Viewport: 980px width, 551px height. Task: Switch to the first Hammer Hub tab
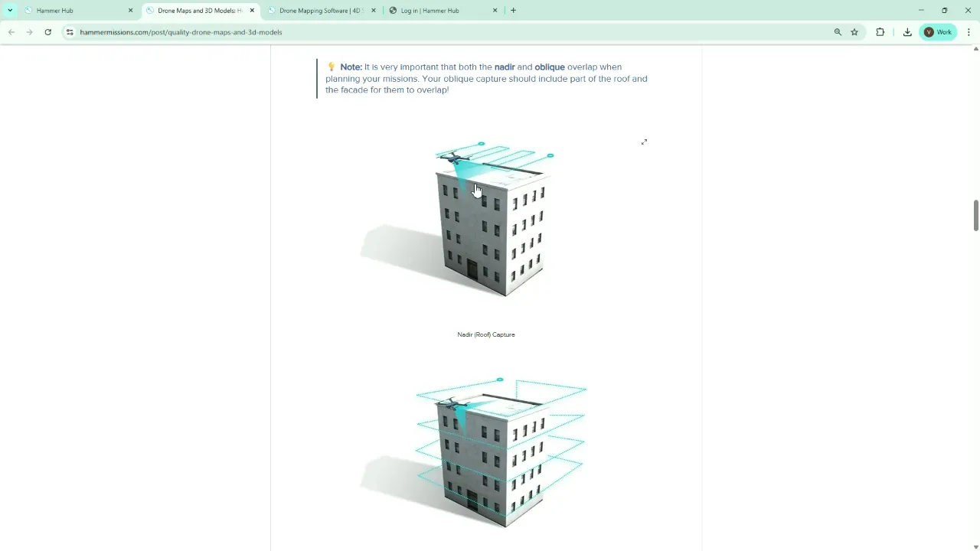click(79, 11)
